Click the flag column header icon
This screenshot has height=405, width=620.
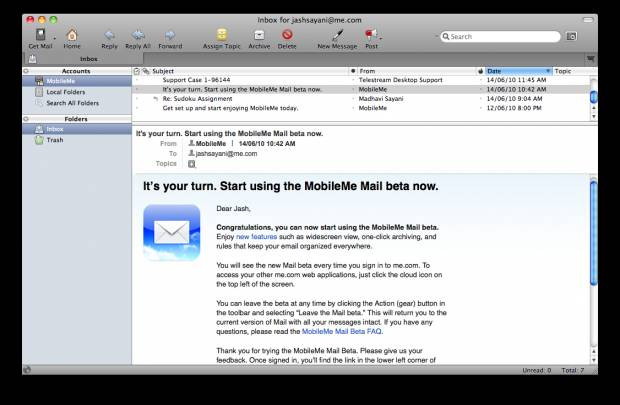coord(480,71)
